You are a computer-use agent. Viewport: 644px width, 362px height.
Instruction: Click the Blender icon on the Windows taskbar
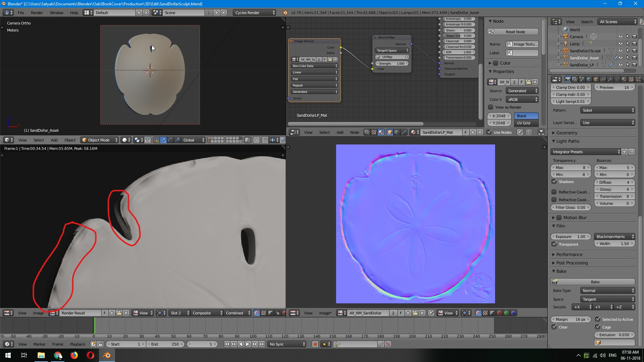click(107, 355)
